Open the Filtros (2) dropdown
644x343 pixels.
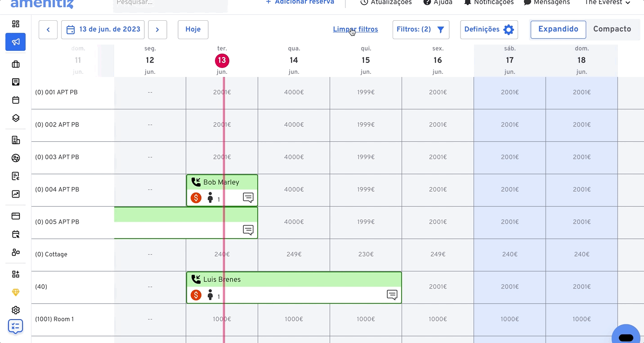(x=420, y=30)
